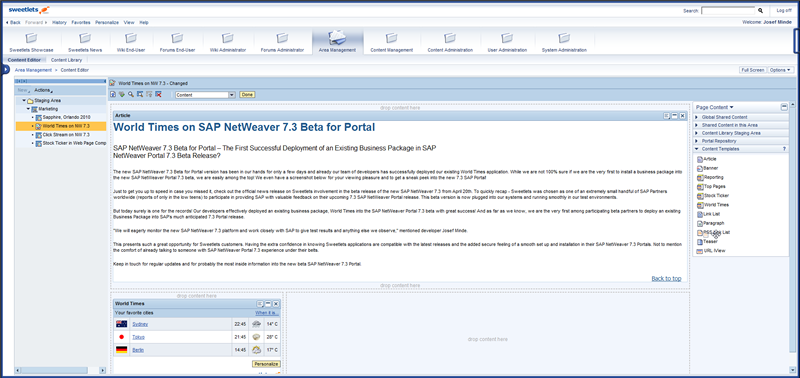Click the fourth editor toolbar icon
Screen dimensions: 800x378
(x=140, y=94)
